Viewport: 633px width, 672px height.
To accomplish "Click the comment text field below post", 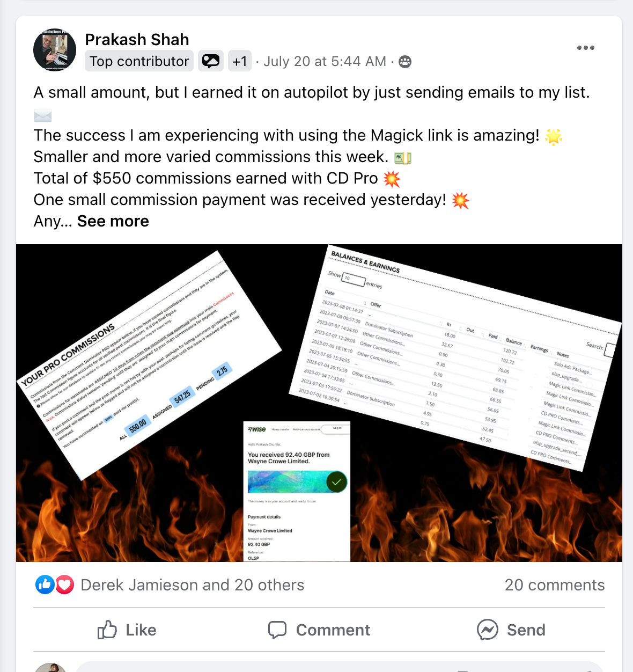I will [340, 667].
